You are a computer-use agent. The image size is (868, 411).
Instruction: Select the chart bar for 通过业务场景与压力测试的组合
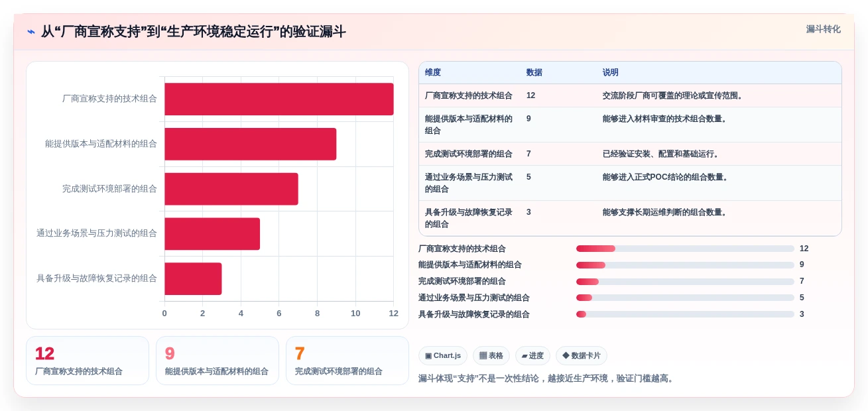pos(212,233)
